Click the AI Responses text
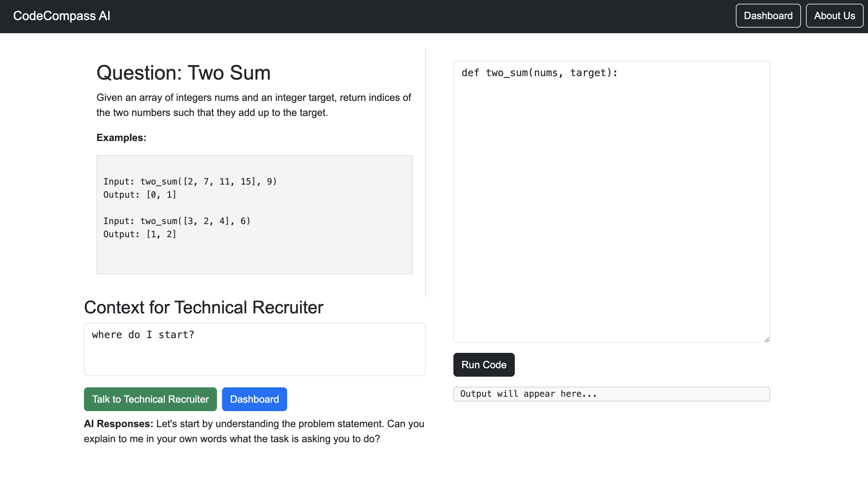 pos(254,431)
